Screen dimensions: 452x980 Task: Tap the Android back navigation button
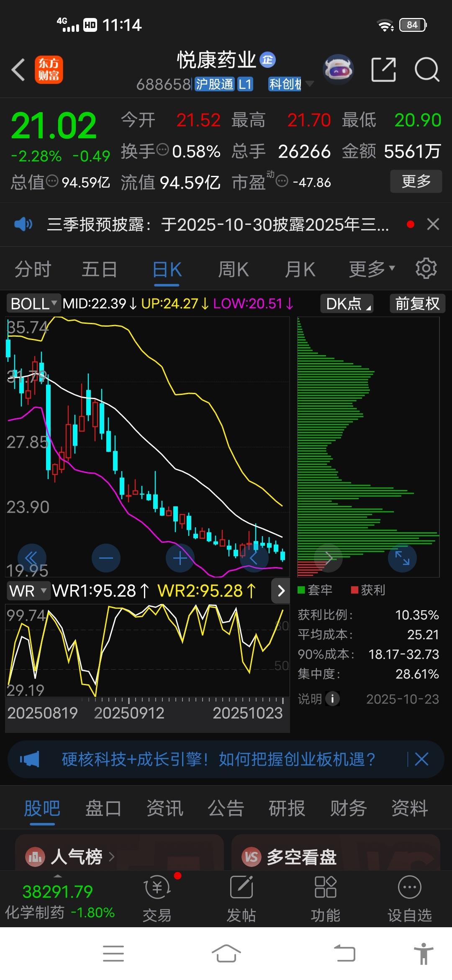click(x=344, y=954)
